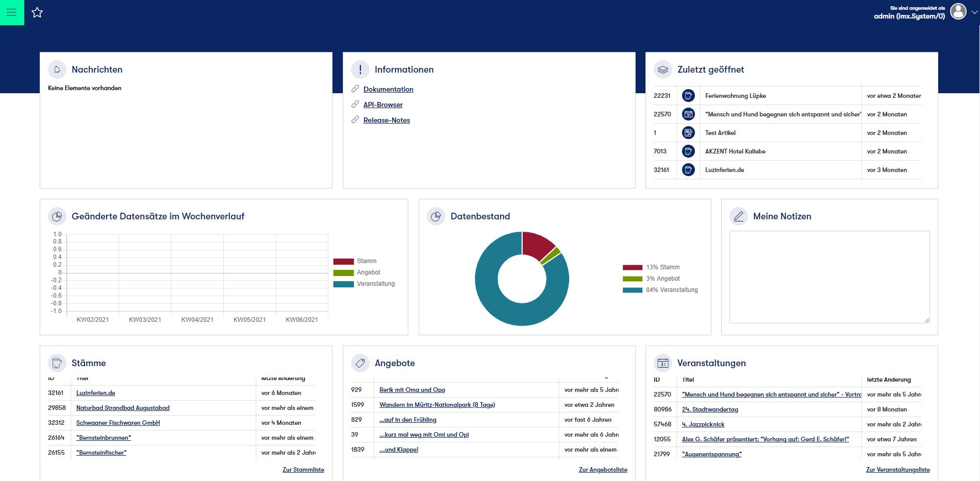Click the Angebote tag icon
Viewport: 980px width, 481px height.
[360, 363]
